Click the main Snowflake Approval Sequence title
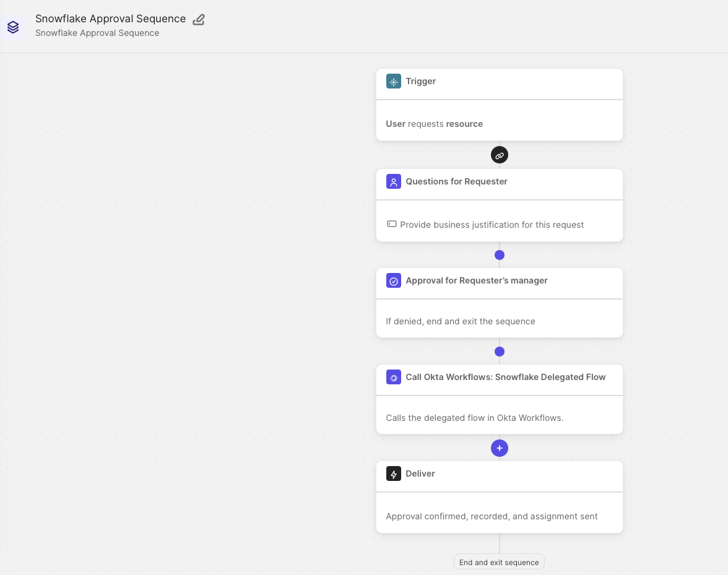This screenshot has width=728, height=575. [110, 19]
